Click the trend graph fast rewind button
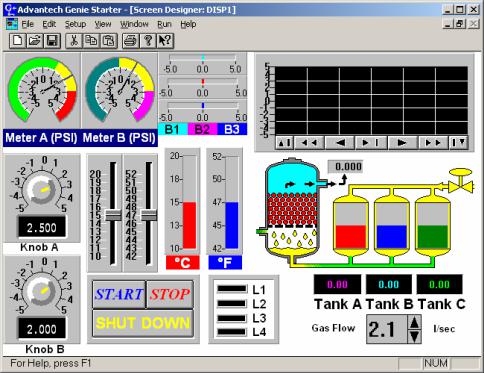Viewport: 484px width, 373px height. [309, 143]
